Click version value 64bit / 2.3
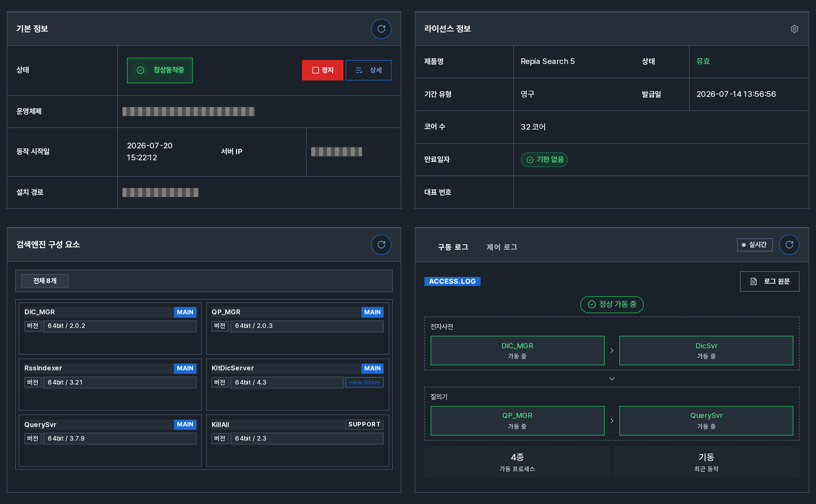The image size is (816, 504). coord(307,438)
